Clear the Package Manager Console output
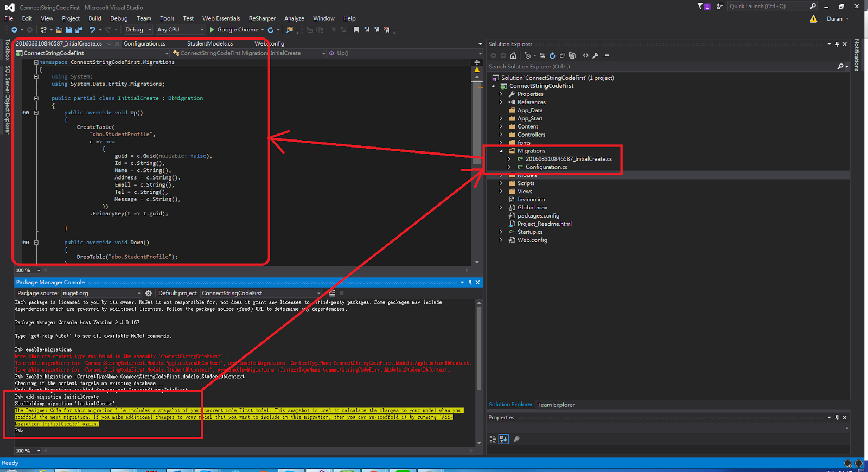 point(332,293)
